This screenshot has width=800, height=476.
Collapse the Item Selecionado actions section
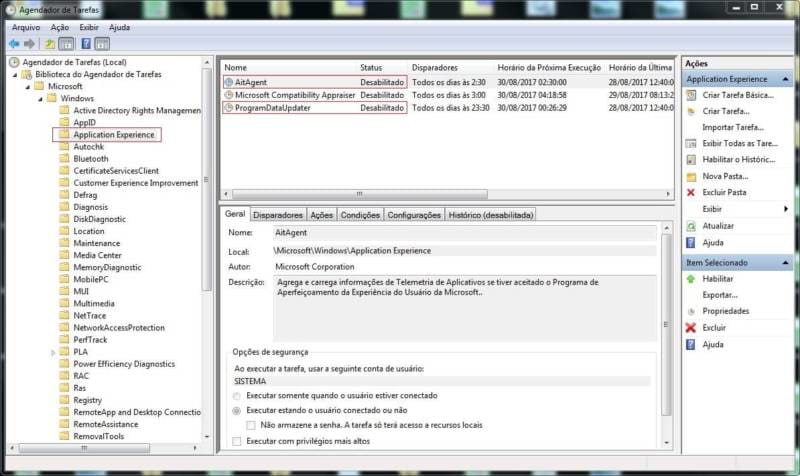[785, 263]
